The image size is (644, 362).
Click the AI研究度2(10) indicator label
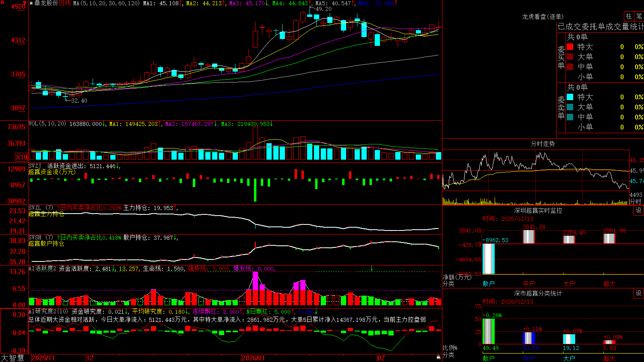pyautogui.click(x=49, y=311)
